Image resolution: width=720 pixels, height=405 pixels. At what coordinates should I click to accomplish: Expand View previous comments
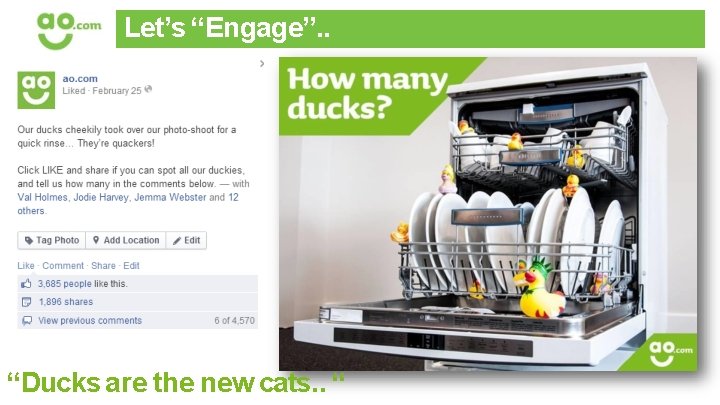coord(90,321)
